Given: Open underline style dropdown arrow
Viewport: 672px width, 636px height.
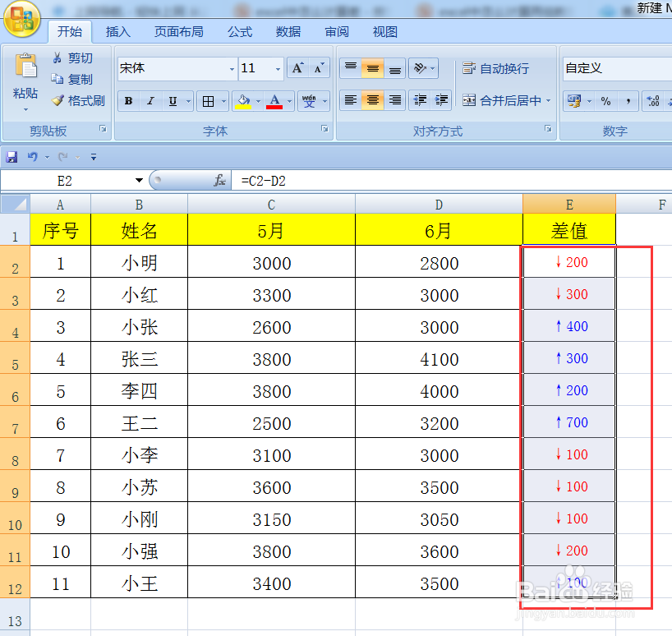Looking at the screenshot, I should [x=188, y=102].
